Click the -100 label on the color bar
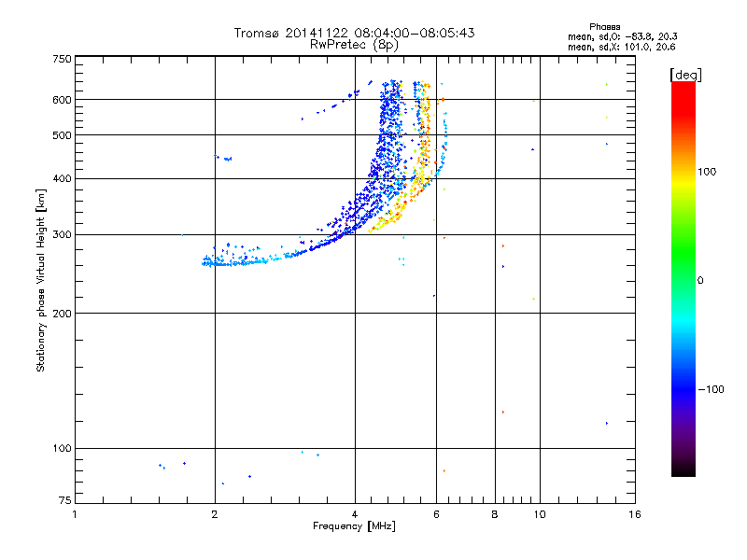 pyautogui.click(x=711, y=389)
